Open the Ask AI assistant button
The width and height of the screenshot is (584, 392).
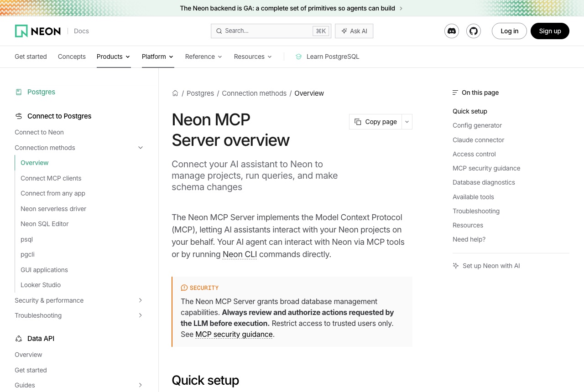pos(354,31)
